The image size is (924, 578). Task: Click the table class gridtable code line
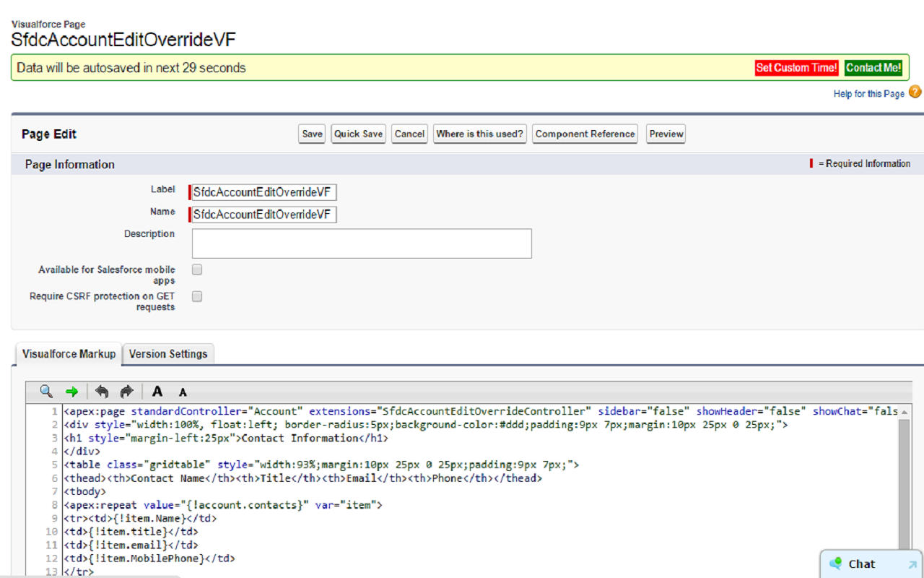click(321, 465)
